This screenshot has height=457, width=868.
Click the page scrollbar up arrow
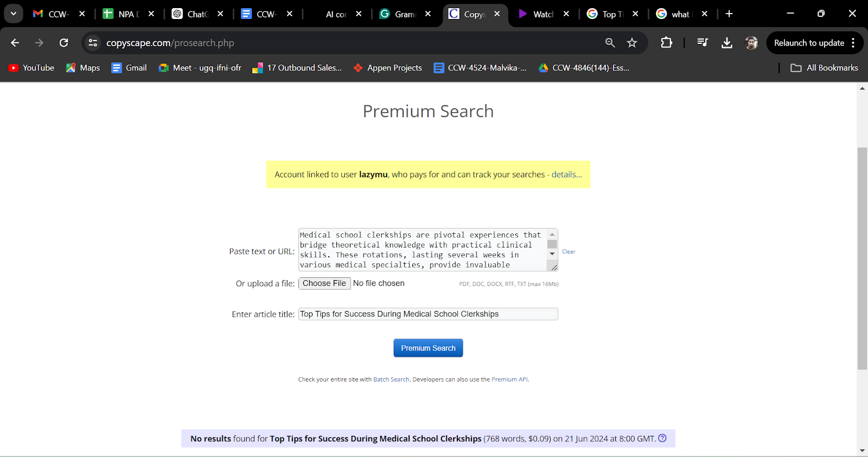(x=863, y=88)
